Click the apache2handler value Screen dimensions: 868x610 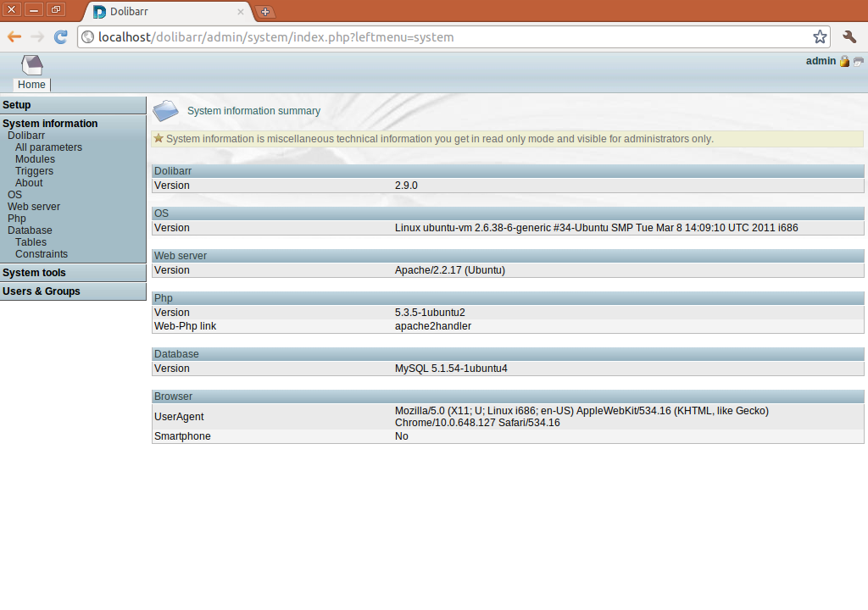coord(433,326)
